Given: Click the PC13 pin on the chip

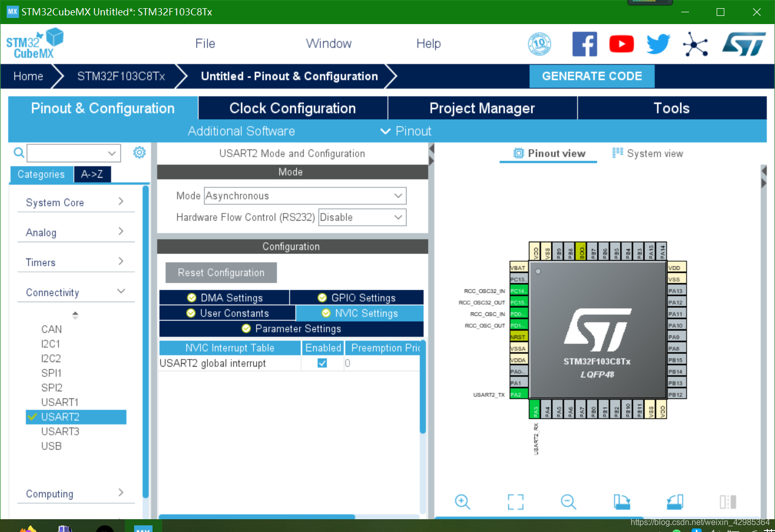Looking at the screenshot, I should 519,279.
